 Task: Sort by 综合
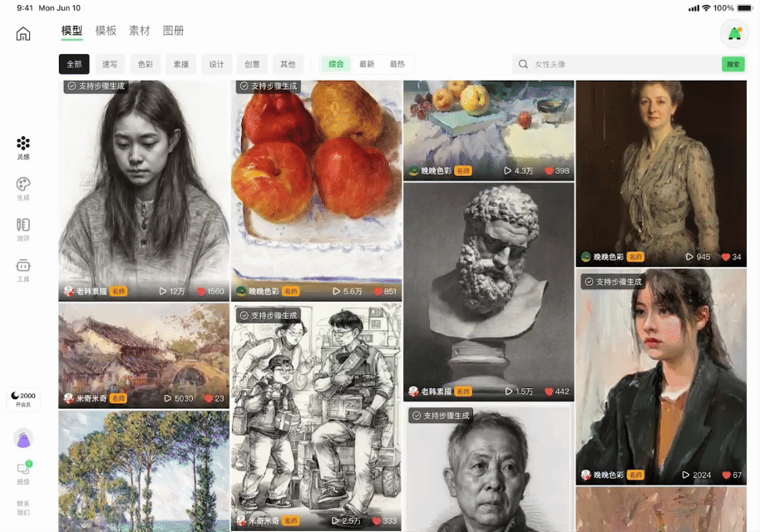click(x=336, y=64)
